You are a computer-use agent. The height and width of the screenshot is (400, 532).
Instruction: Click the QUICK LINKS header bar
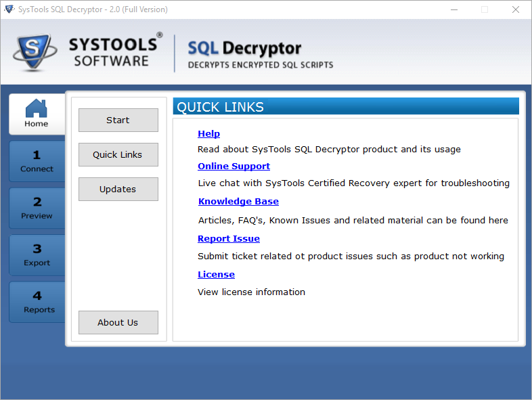click(x=346, y=107)
